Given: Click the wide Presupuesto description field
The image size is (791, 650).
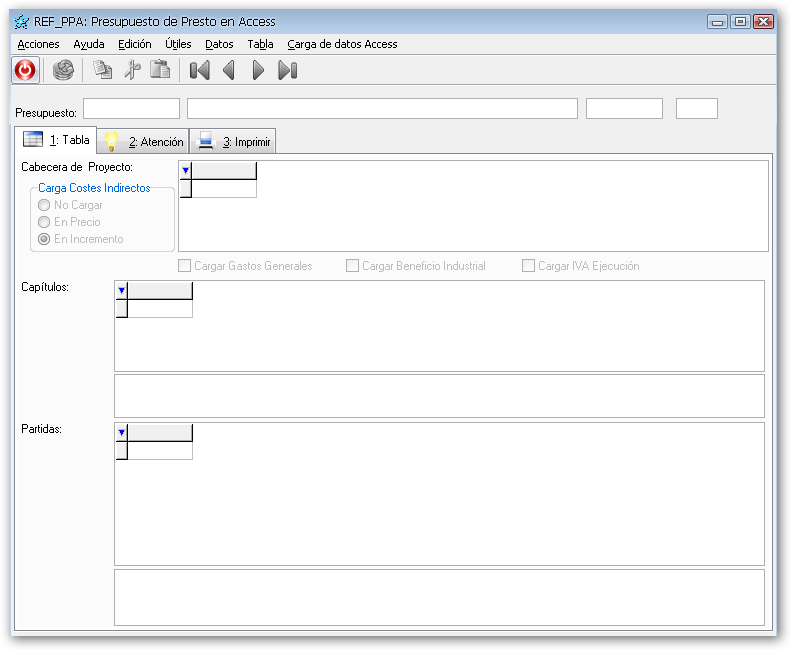Looking at the screenshot, I should point(382,109).
